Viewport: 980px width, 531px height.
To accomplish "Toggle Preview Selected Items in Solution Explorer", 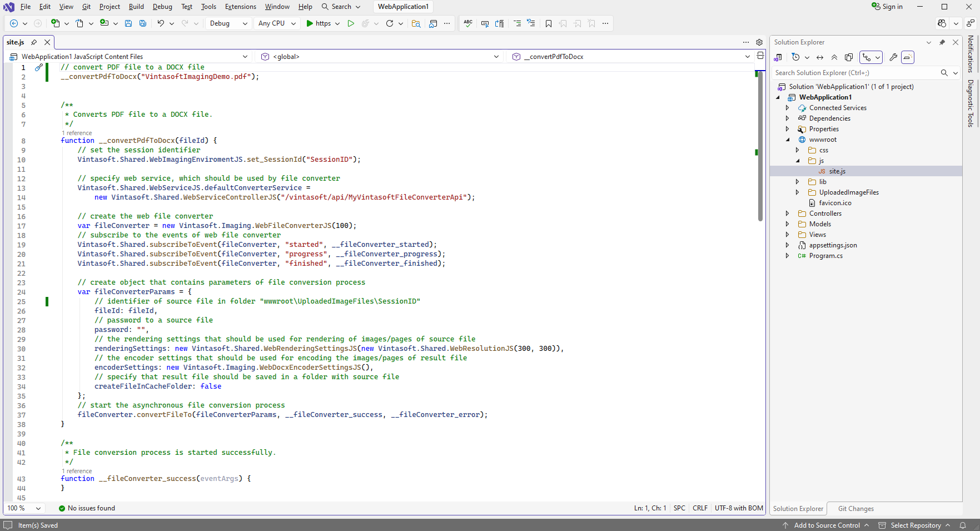I will (907, 57).
